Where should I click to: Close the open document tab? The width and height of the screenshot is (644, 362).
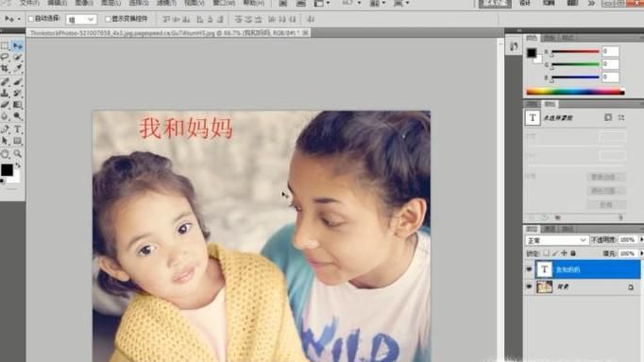coord(305,32)
